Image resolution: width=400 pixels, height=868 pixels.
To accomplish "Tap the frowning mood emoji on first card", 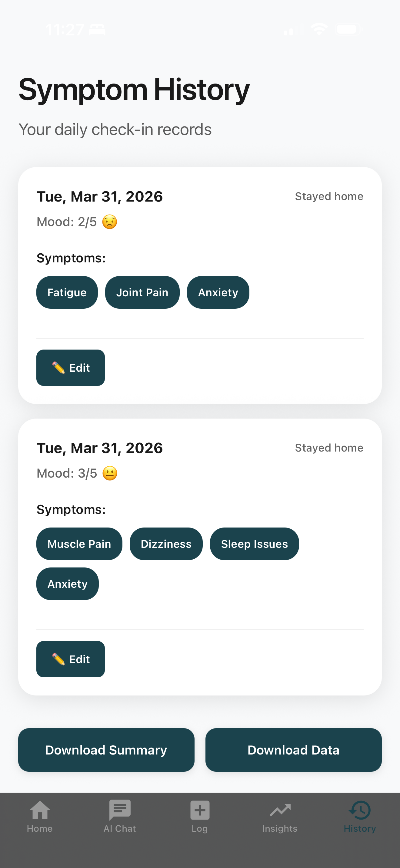I will [109, 221].
